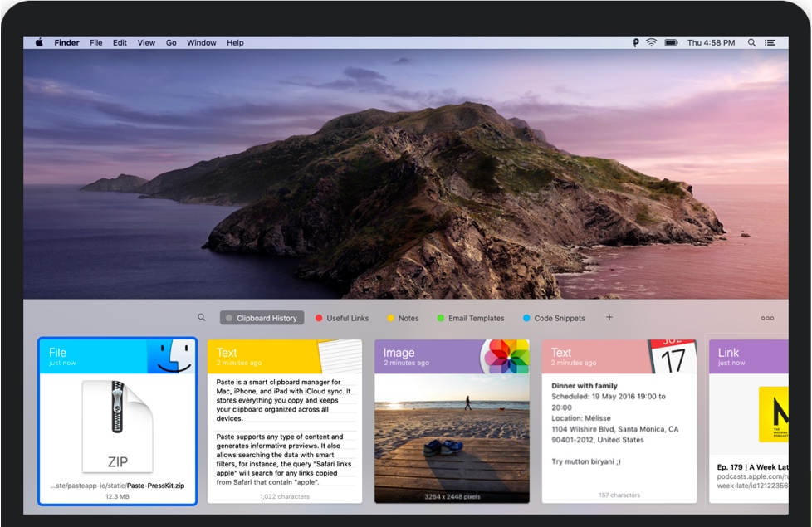This screenshot has height=527, width=812.
Task: Open the Code Snippets pinboard
Action: [554, 318]
